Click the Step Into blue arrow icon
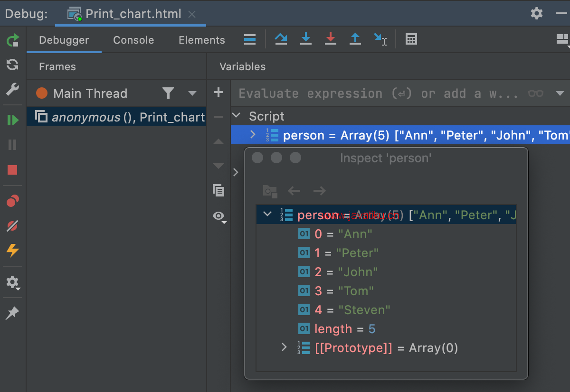The height and width of the screenshot is (392, 570). pos(306,39)
